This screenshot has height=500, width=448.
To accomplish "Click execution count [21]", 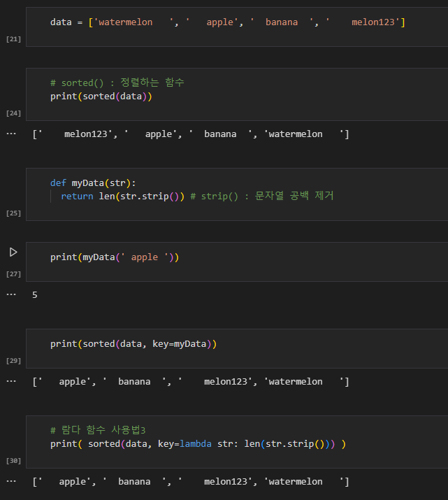I will [13, 39].
